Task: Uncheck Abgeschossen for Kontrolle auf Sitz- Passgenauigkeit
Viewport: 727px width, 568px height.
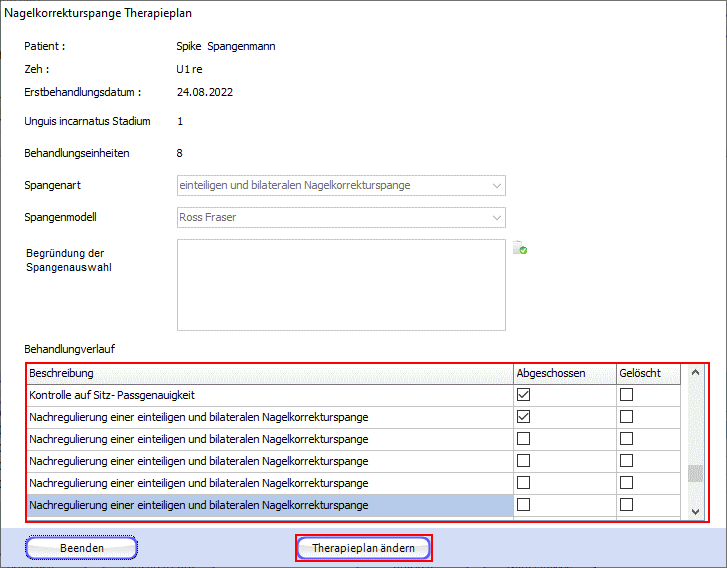Action: pyautogui.click(x=523, y=395)
